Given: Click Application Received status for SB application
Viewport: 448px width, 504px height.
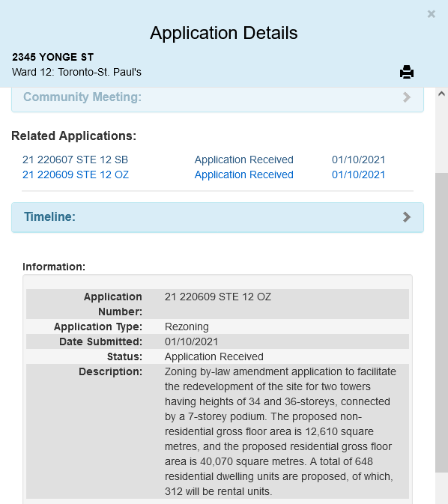Looking at the screenshot, I should 243,160.
